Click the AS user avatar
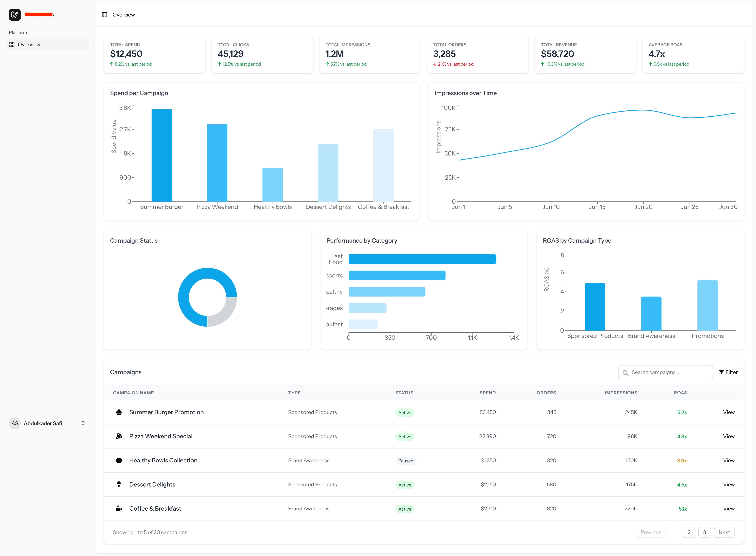The image size is (756, 556). click(x=15, y=423)
